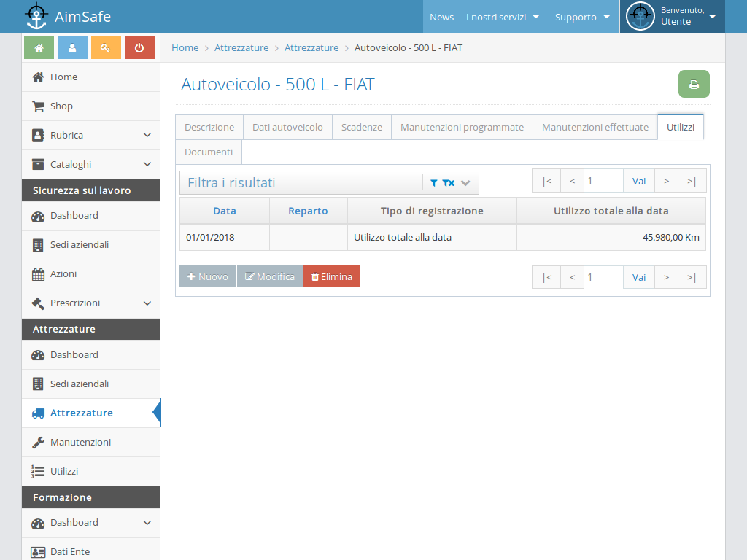Click 'Utilizzo totale alla data' in the 01/01/2018 row

pyautogui.click(x=403, y=237)
